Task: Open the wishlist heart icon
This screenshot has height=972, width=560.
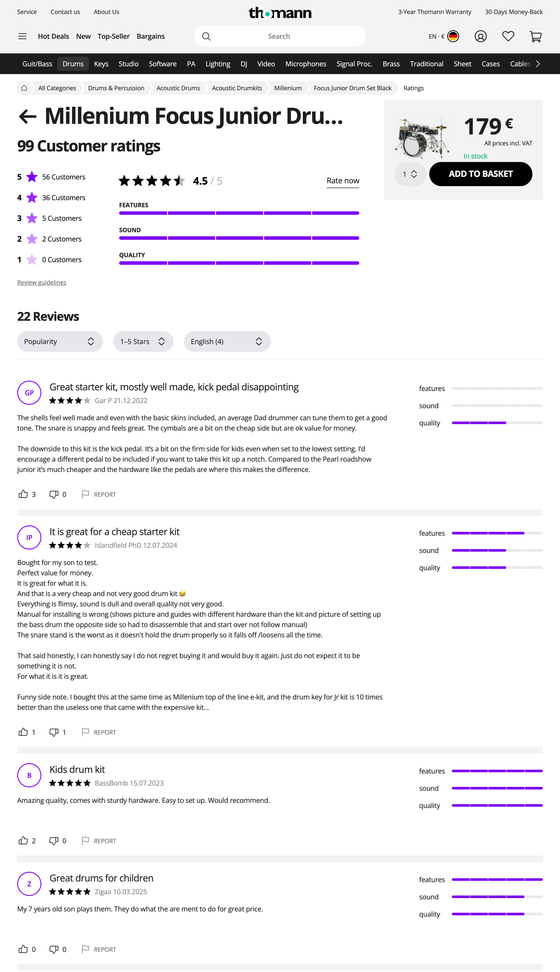Action: (508, 36)
